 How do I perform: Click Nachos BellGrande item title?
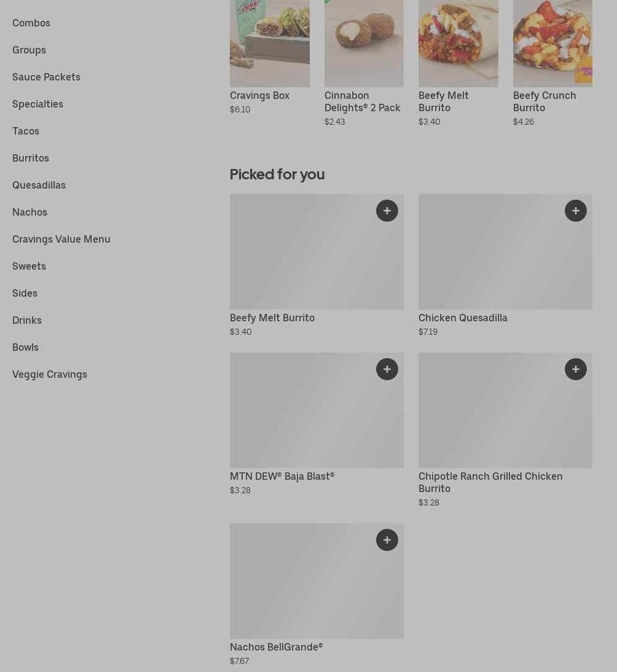click(x=276, y=647)
